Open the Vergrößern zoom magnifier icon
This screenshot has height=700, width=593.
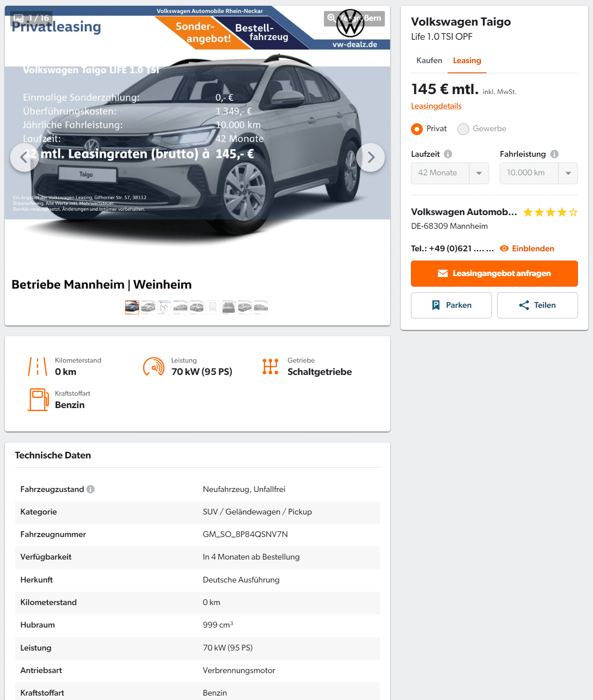pyautogui.click(x=331, y=18)
